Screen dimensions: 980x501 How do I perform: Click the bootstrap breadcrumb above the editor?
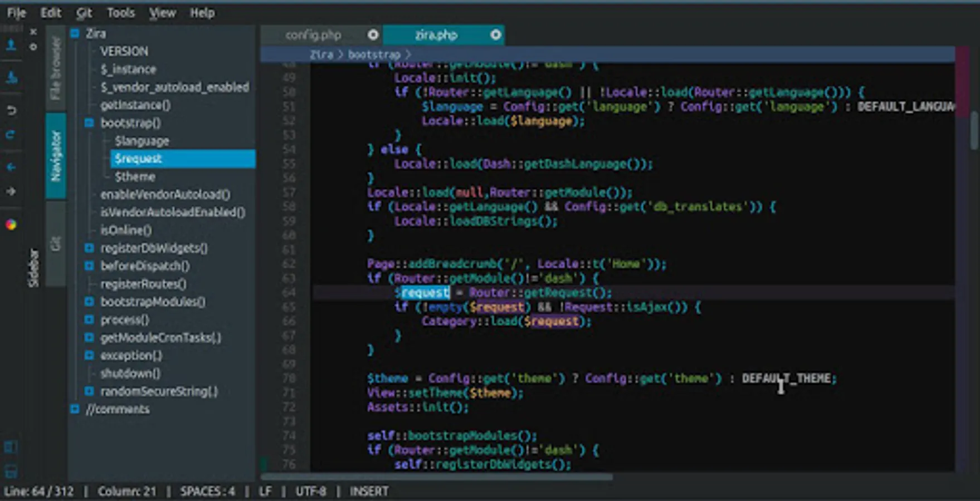click(x=374, y=55)
